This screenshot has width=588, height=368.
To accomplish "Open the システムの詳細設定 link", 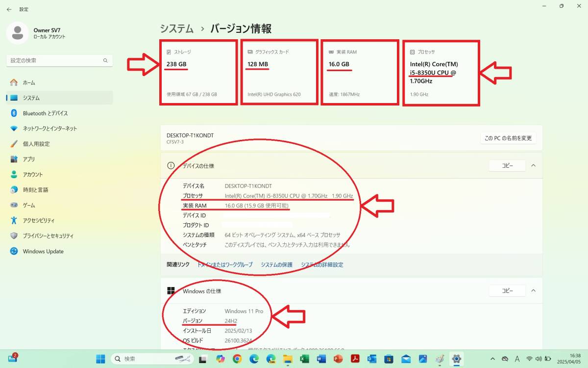I will pyautogui.click(x=322, y=264).
